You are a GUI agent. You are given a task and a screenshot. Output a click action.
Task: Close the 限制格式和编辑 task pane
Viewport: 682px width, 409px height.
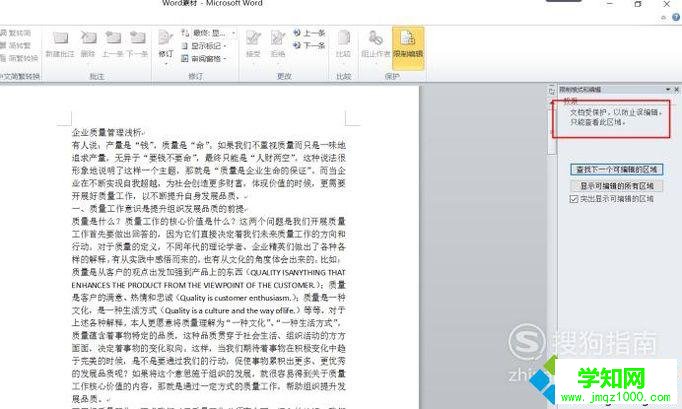(x=676, y=89)
